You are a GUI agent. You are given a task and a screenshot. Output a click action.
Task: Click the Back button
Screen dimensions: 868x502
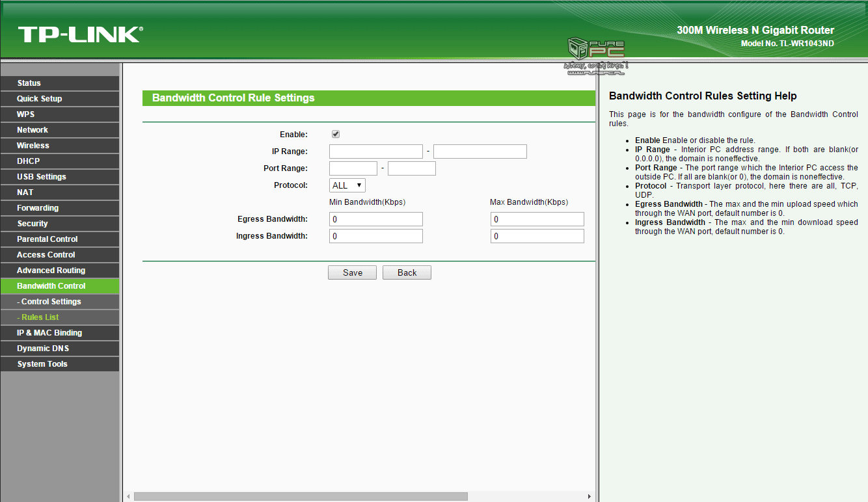pyautogui.click(x=407, y=272)
